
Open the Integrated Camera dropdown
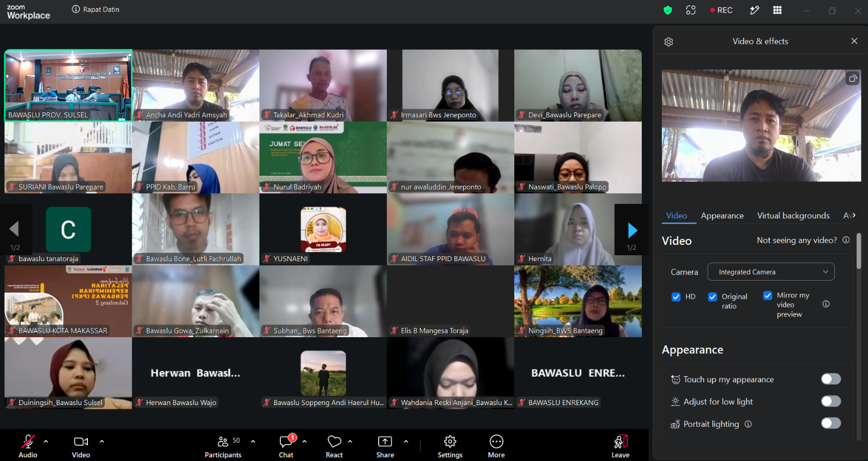771,272
